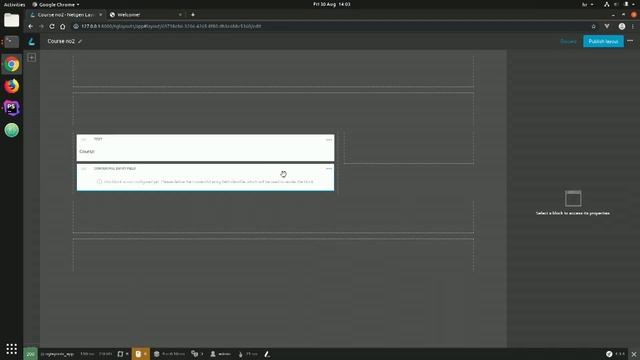This screenshot has width=640, height=360.
Task: Open the Chrome profile avatar
Action: pyautogui.click(x=622, y=26)
